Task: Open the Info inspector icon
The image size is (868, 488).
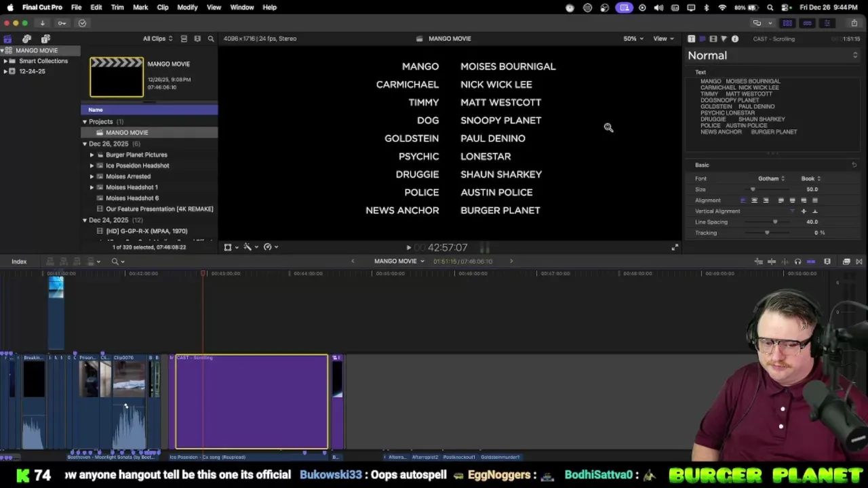Action: tap(734, 39)
